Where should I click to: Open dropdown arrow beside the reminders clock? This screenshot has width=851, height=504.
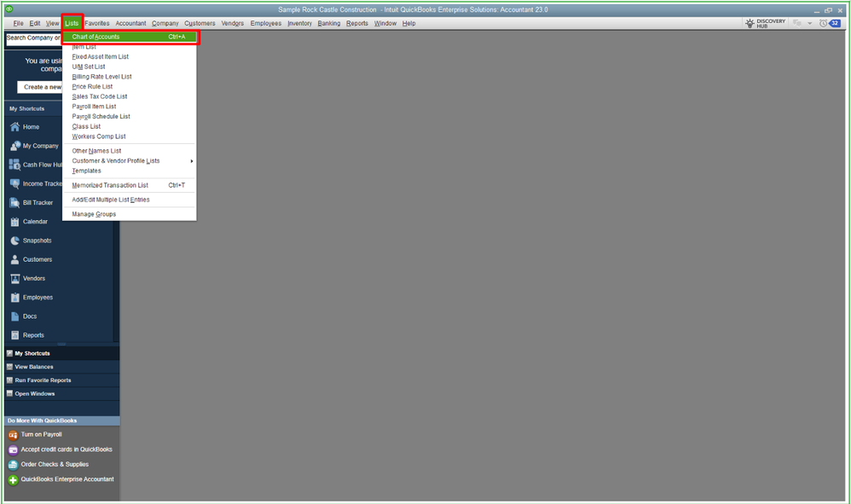tap(810, 23)
